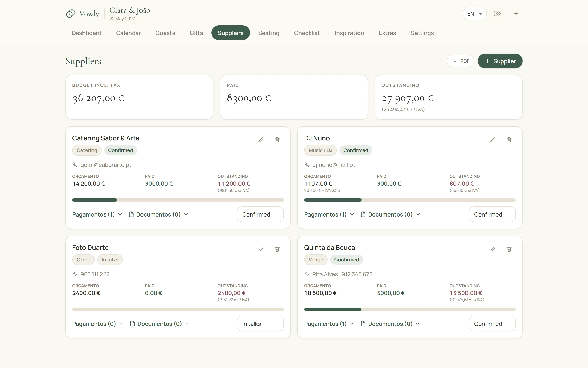Open the Calendar tab
This screenshot has height=368, width=588.
[128, 33]
